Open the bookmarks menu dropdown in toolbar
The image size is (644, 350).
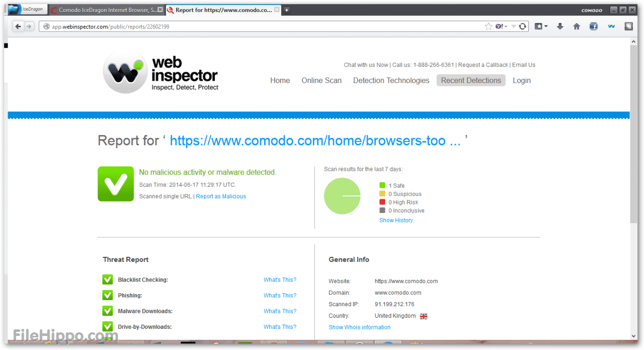tap(541, 27)
